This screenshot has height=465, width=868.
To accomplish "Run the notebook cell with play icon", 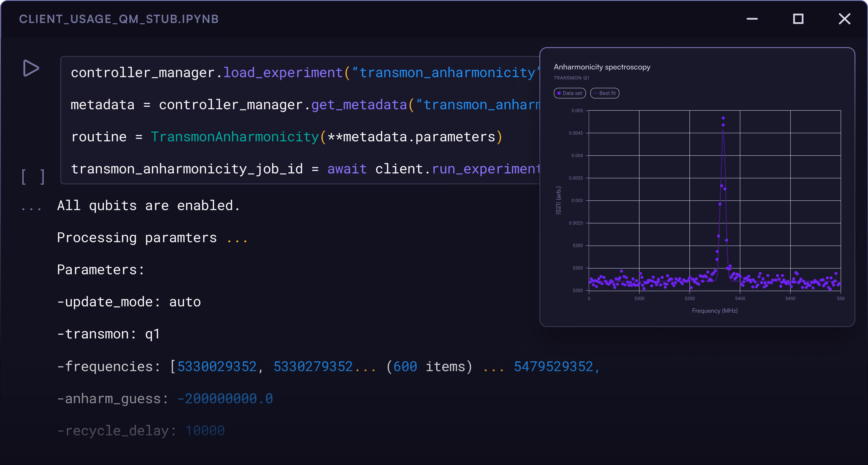I will (31, 68).
